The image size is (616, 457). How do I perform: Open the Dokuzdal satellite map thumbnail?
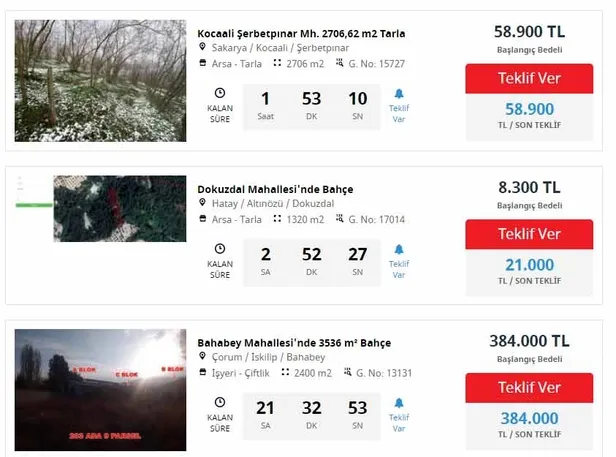tap(119, 209)
